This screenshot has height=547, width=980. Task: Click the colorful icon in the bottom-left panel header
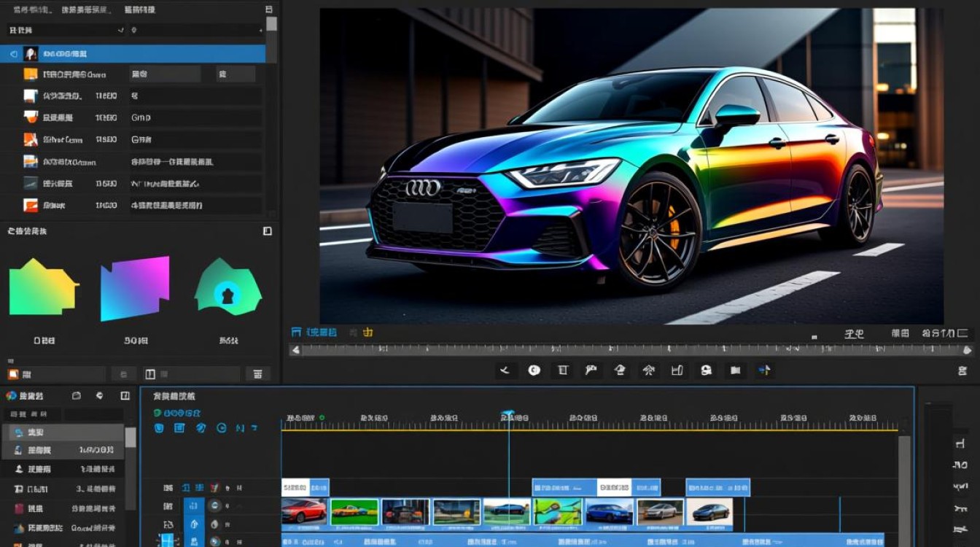[x=11, y=396]
